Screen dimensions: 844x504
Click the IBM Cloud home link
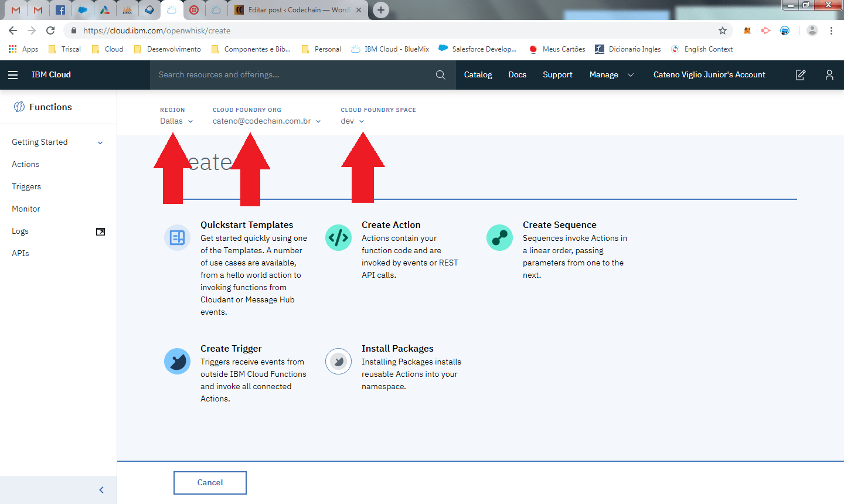click(x=51, y=75)
